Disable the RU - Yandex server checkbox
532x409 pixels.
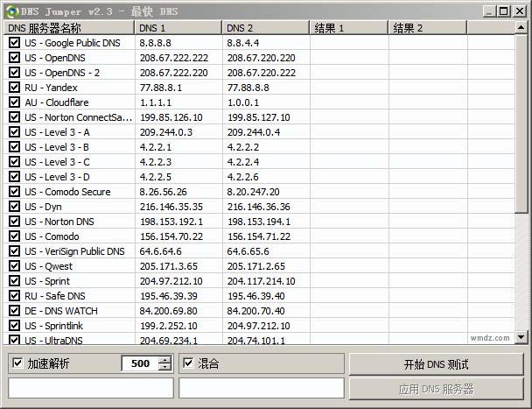coord(14,88)
